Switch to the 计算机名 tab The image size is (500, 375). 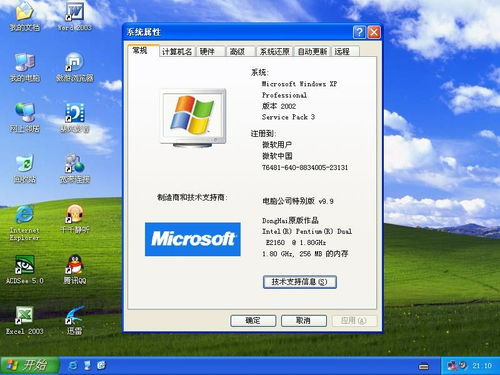[x=177, y=52]
